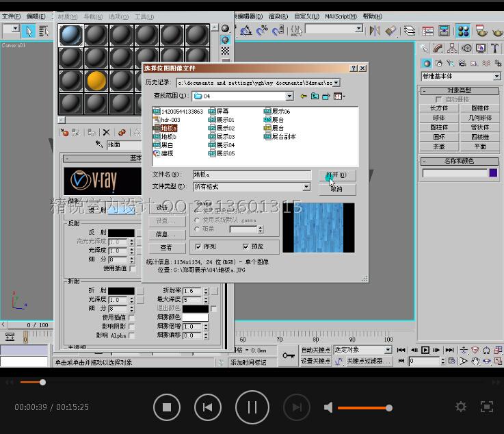Click the pan view hand icon
This screenshot has height=434, width=504.
475,361
